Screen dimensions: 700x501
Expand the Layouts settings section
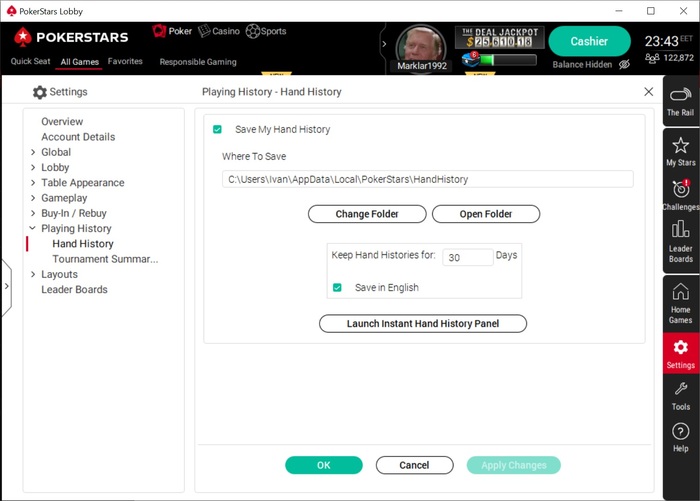[x=33, y=274]
